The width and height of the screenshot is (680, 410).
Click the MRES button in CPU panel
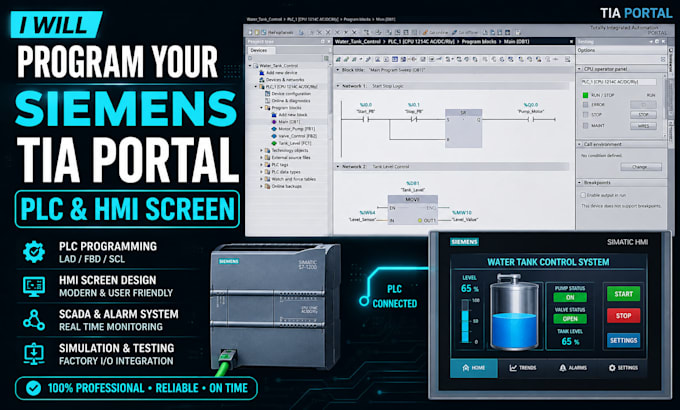pyautogui.click(x=643, y=126)
